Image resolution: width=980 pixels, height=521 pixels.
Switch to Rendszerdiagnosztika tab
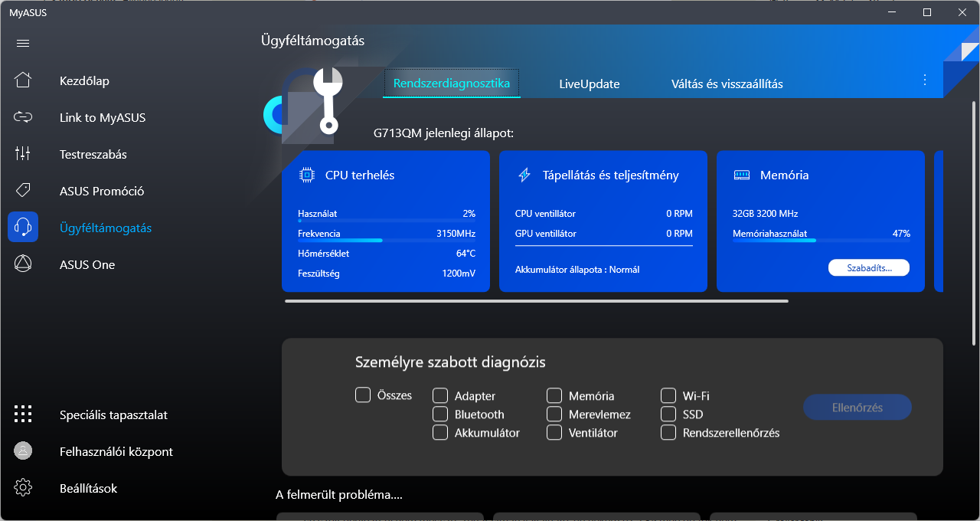(x=452, y=84)
